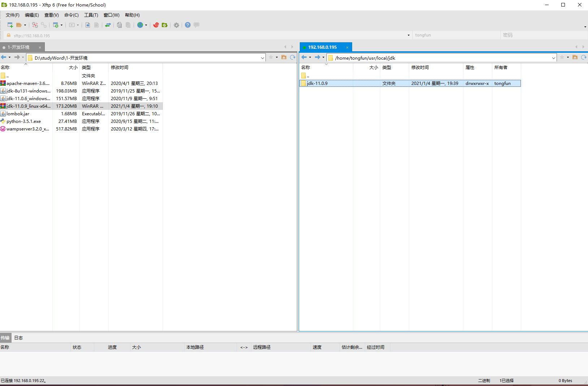Click the Open Session folder icon
This screenshot has width=588, height=386.
coord(19,25)
